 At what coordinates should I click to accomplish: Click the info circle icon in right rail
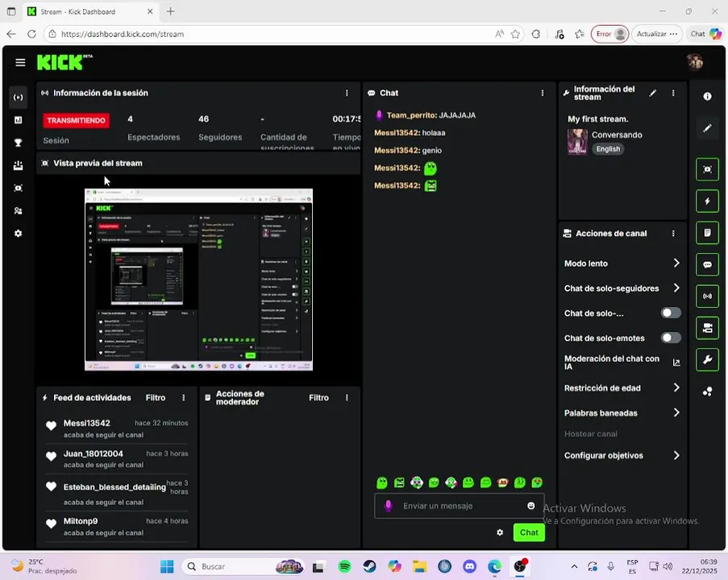click(707, 96)
